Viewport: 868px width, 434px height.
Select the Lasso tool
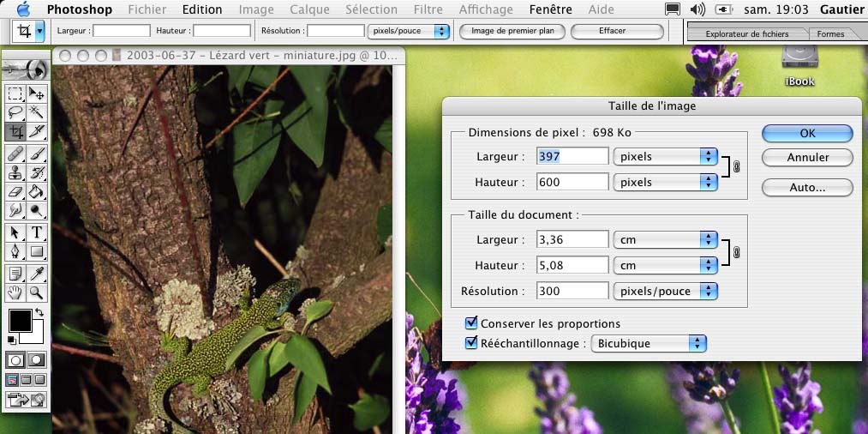pyautogui.click(x=15, y=112)
